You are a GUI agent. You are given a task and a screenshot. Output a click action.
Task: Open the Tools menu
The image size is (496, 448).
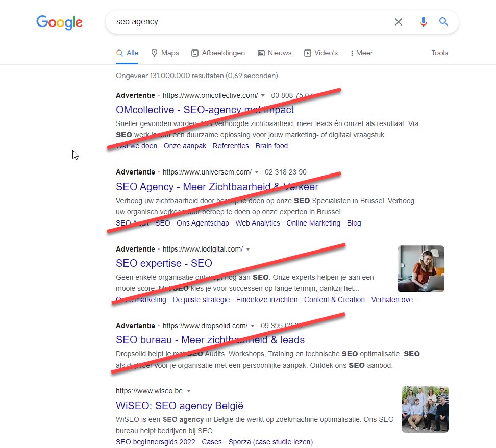tap(439, 53)
